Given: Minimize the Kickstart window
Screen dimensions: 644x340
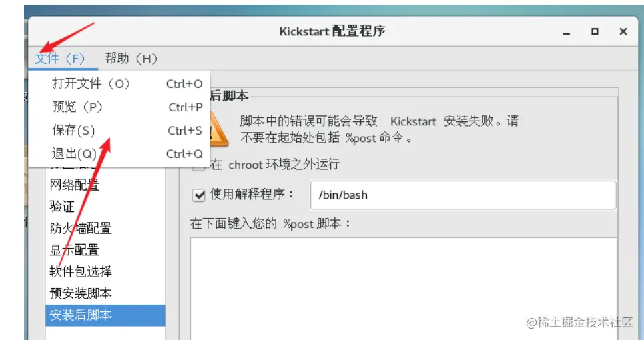Looking at the screenshot, I should [x=567, y=33].
